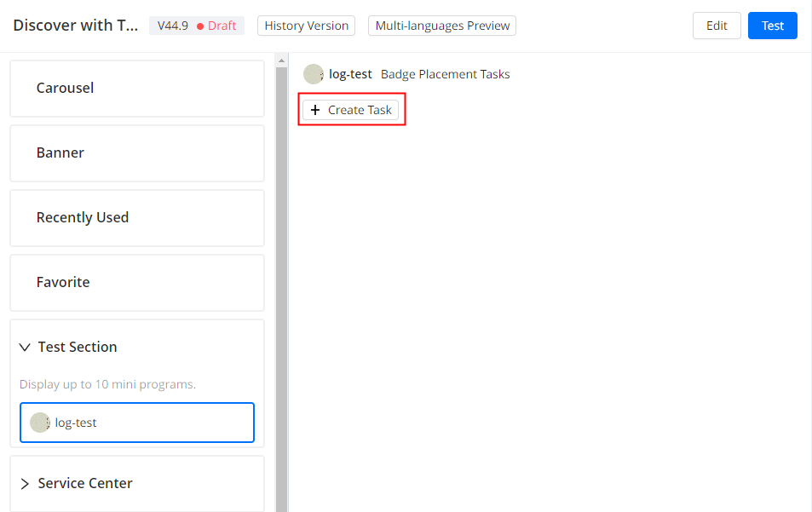Viewport: 812px width, 512px height.
Task: Click the log-test avatar in sidebar list
Action: (40, 423)
